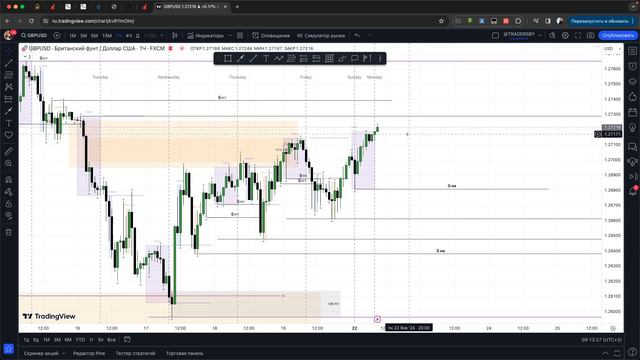Remove drawings with trash icon
The image size is (640, 360).
(x=9, y=232)
